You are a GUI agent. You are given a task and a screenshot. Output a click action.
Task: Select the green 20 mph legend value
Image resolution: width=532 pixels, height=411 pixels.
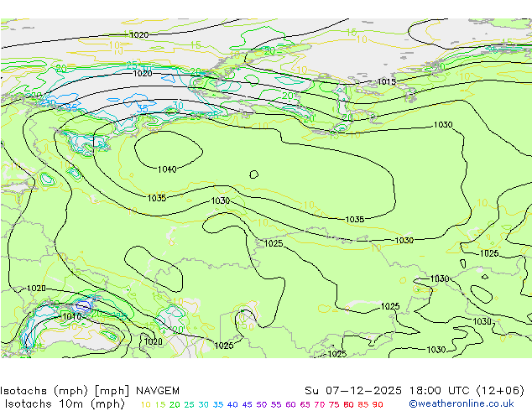point(175,404)
